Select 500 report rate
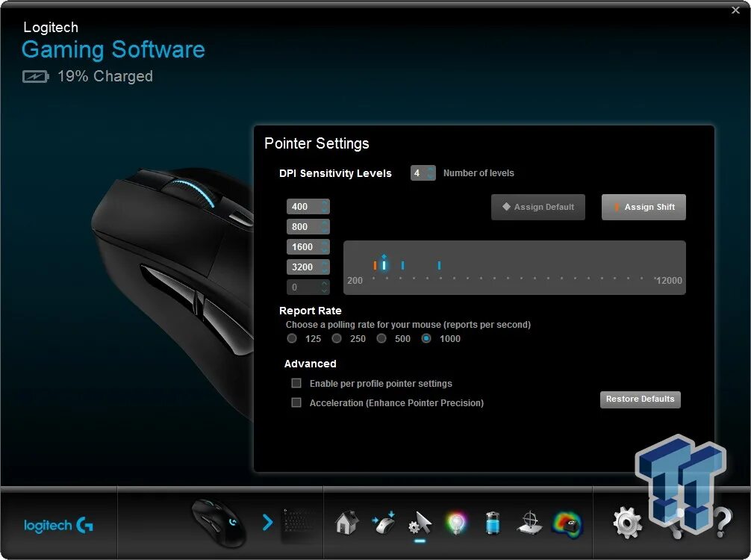This screenshot has height=560, width=751. click(x=381, y=339)
